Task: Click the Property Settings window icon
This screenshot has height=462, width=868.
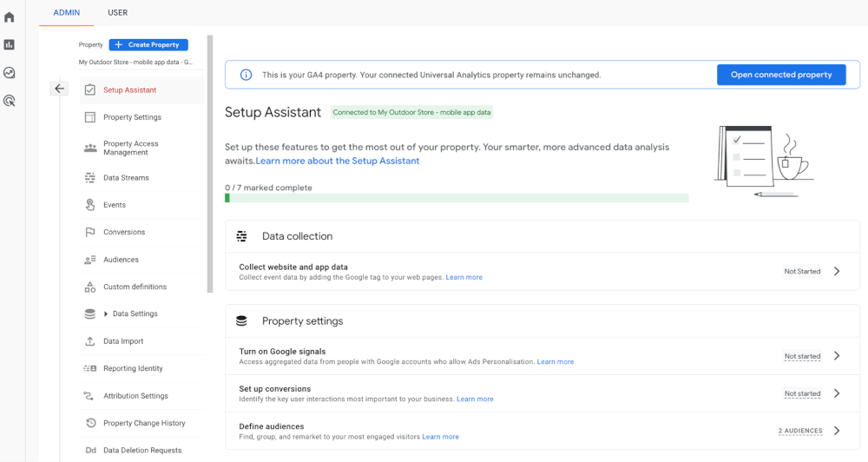Action: (90, 117)
